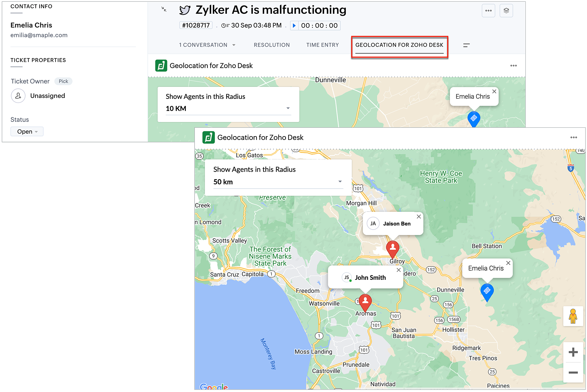Start the ticket timer play button
The image size is (587, 392).
click(x=294, y=26)
